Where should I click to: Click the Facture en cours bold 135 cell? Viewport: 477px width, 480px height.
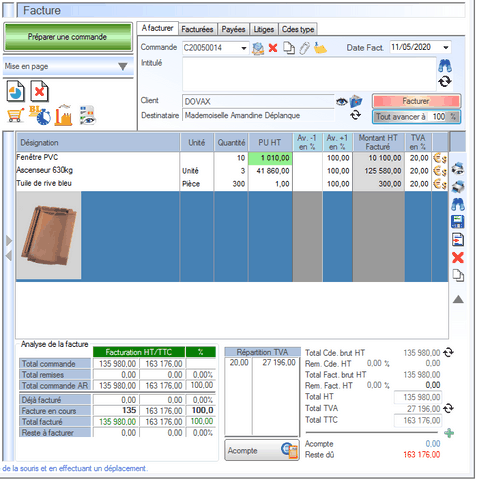pyautogui.click(x=116, y=410)
